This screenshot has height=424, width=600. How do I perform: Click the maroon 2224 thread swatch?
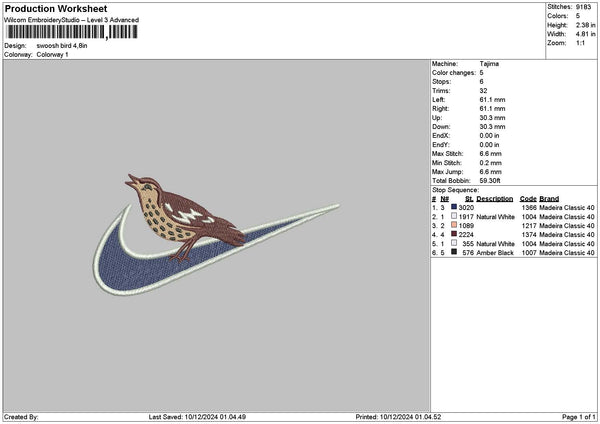pyautogui.click(x=454, y=234)
